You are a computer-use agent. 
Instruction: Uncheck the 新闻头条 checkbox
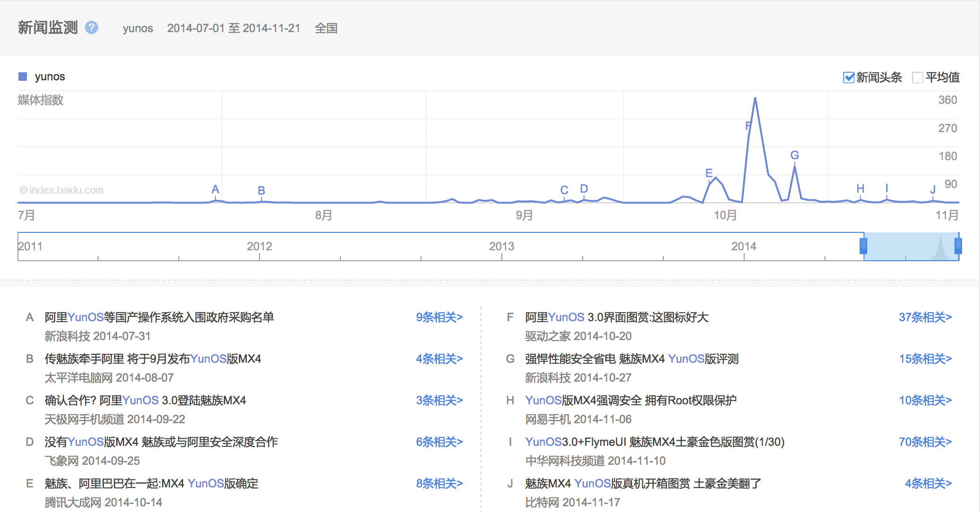(848, 77)
